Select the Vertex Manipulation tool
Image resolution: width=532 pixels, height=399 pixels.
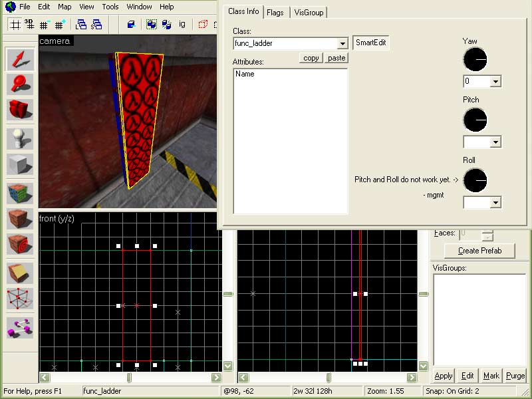point(20,299)
